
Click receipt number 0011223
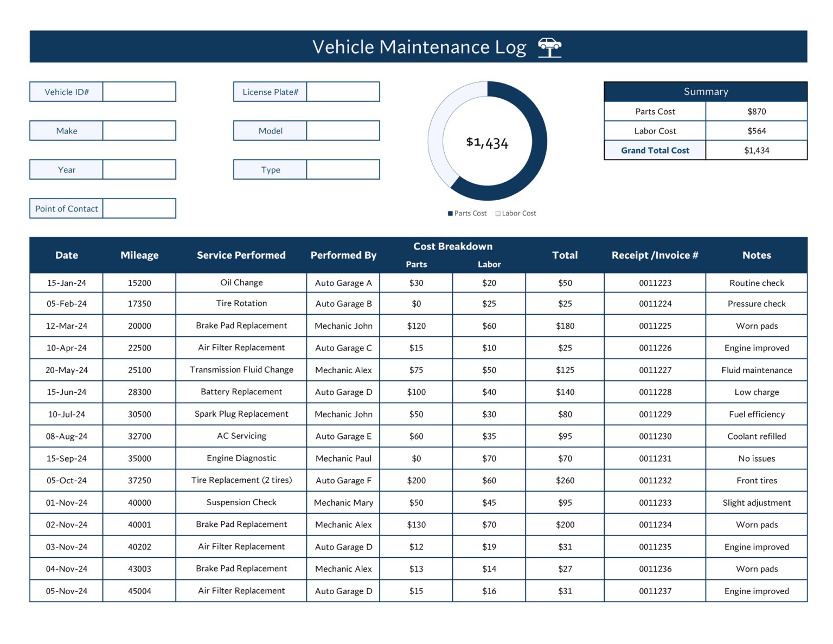coord(655,283)
